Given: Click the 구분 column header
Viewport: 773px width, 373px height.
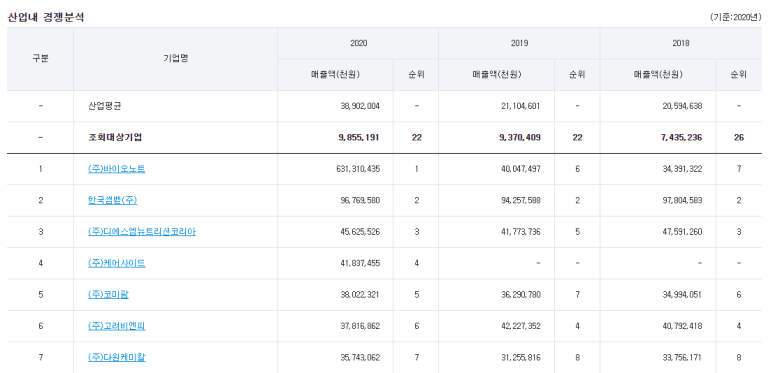Looking at the screenshot, I should click(40, 59).
